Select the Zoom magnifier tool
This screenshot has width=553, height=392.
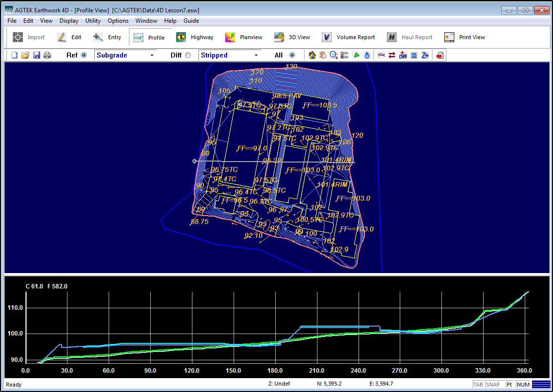click(334, 56)
